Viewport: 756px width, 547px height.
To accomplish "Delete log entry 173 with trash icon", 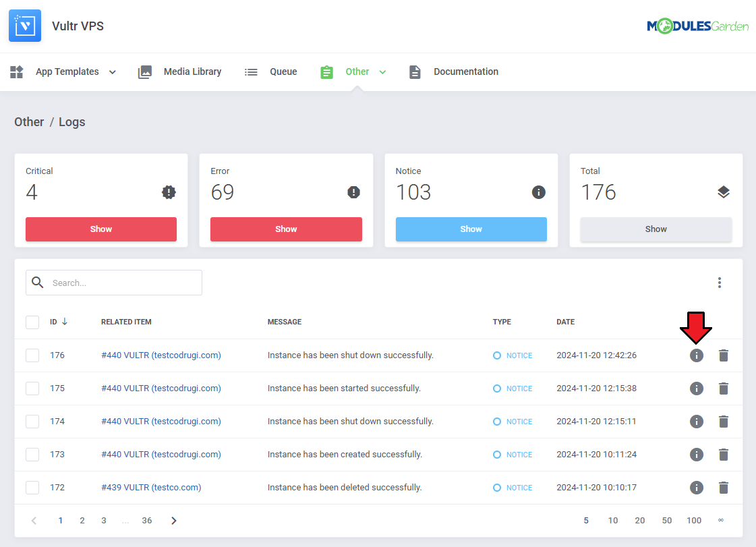I will point(723,455).
